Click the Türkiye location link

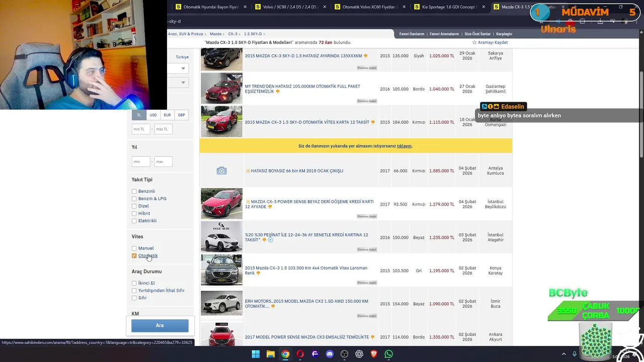tap(182, 57)
